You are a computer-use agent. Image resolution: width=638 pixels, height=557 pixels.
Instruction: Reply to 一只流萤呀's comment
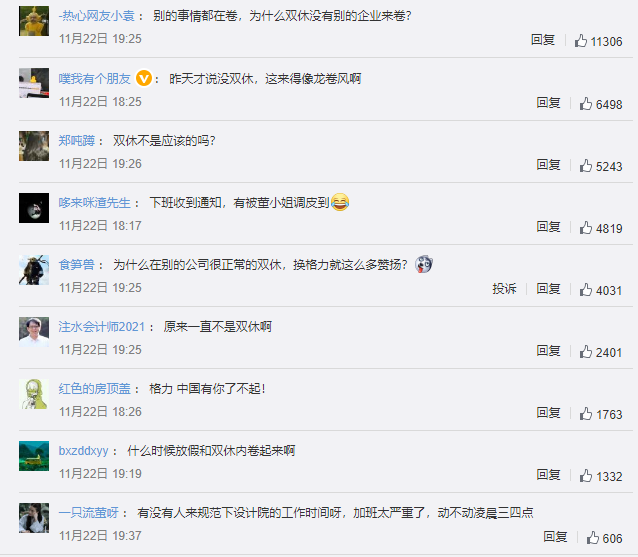point(555,537)
